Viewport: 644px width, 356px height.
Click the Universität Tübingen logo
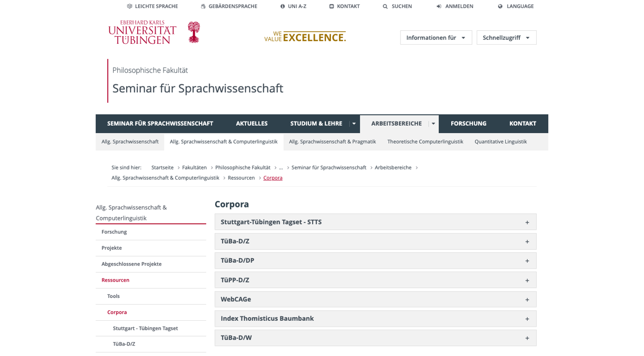coord(154,32)
